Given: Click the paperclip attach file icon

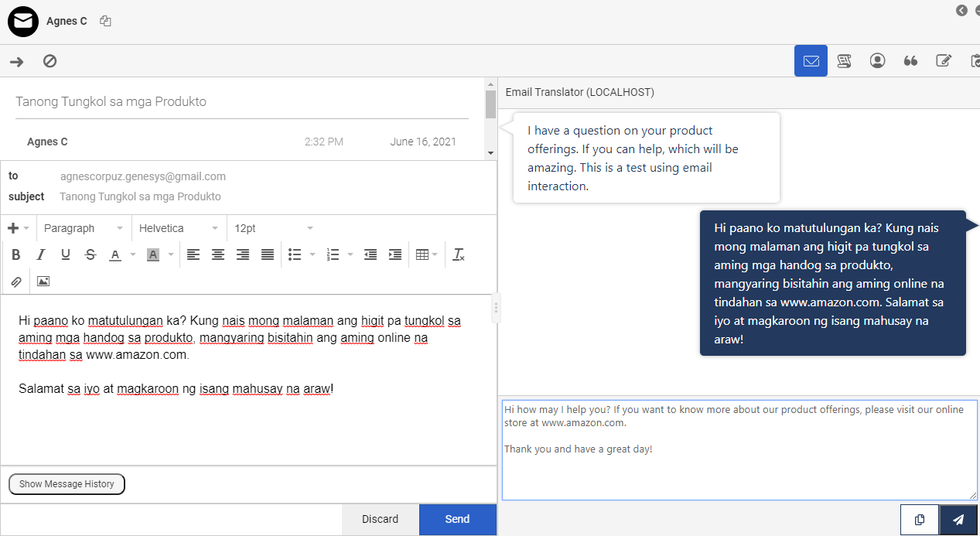Looking at the screenshot, I should (x=15, y=282).
